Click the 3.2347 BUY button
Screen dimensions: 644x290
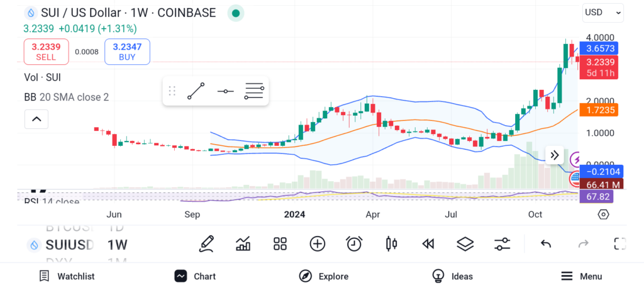(x=127, y=52)
